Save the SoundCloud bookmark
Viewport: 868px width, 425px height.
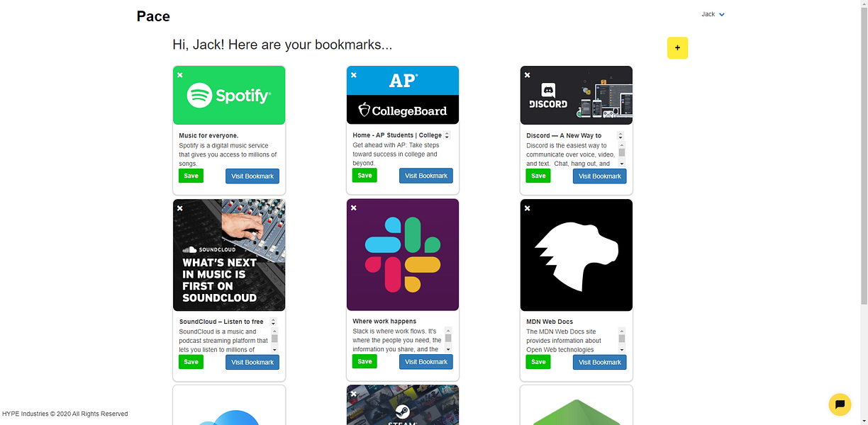pos(191,362)
